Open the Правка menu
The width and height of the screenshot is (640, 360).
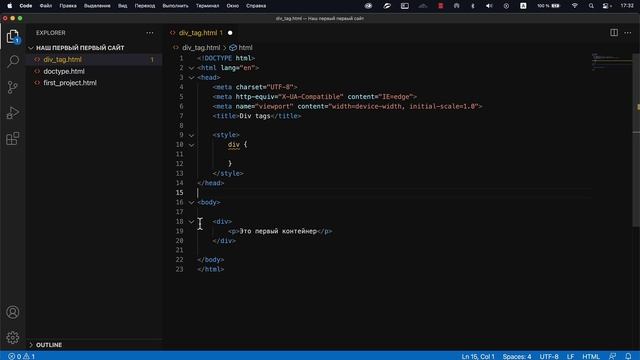click(x=68, y=6)
